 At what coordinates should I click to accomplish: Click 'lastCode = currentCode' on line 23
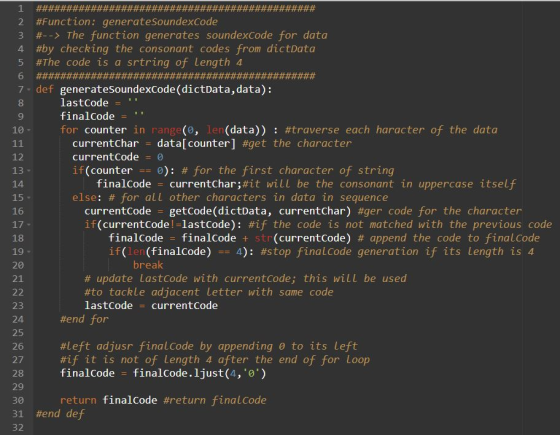[151, 306]
